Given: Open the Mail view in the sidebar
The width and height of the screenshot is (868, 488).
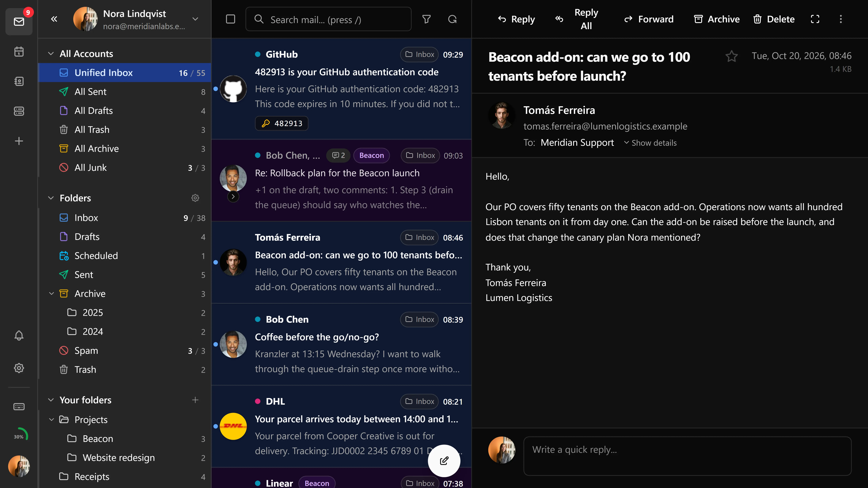Looking at the screenshot, I should [19, 22].
